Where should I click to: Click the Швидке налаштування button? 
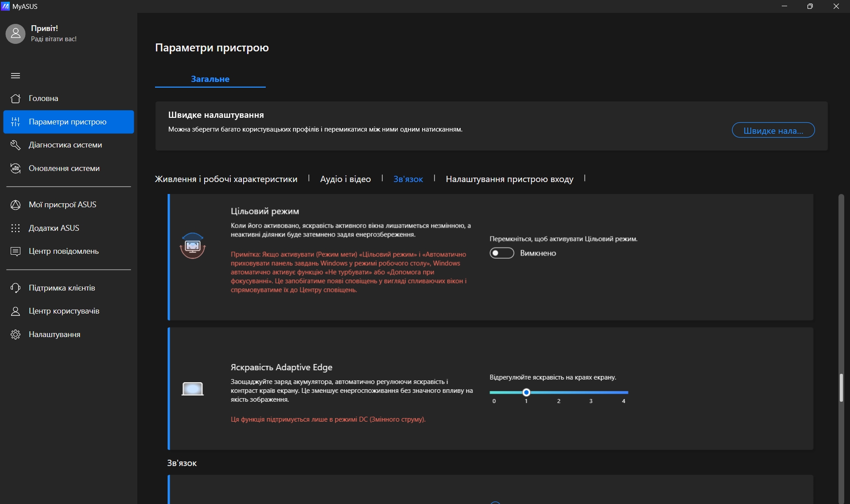coord(773,130)
